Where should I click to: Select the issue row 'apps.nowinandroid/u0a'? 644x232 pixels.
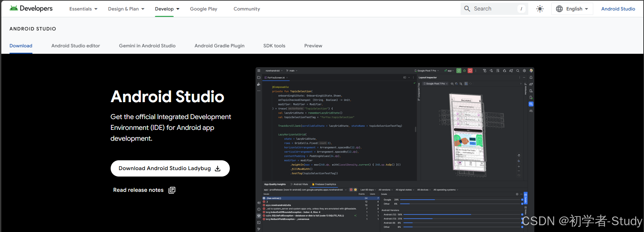coord(321,205)
